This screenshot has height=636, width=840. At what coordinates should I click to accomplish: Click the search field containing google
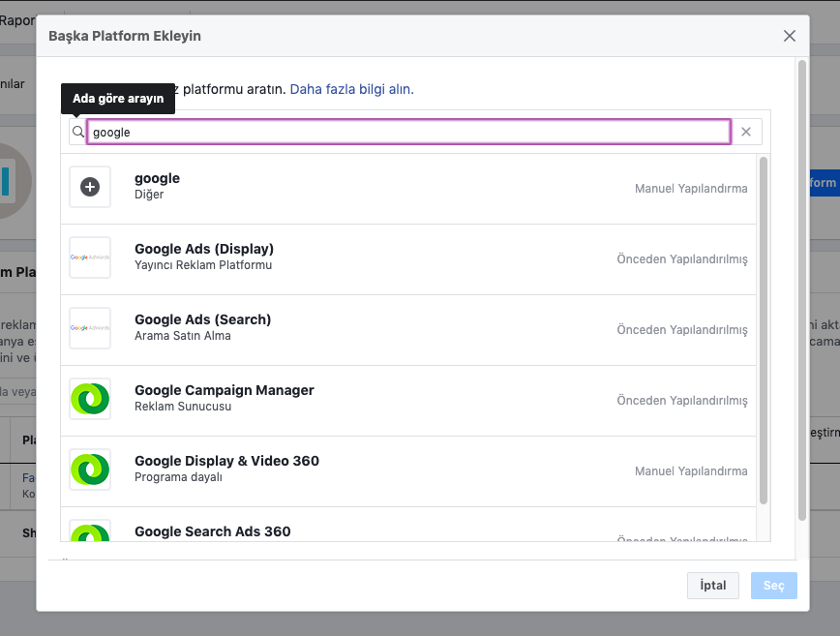[408, 132]
